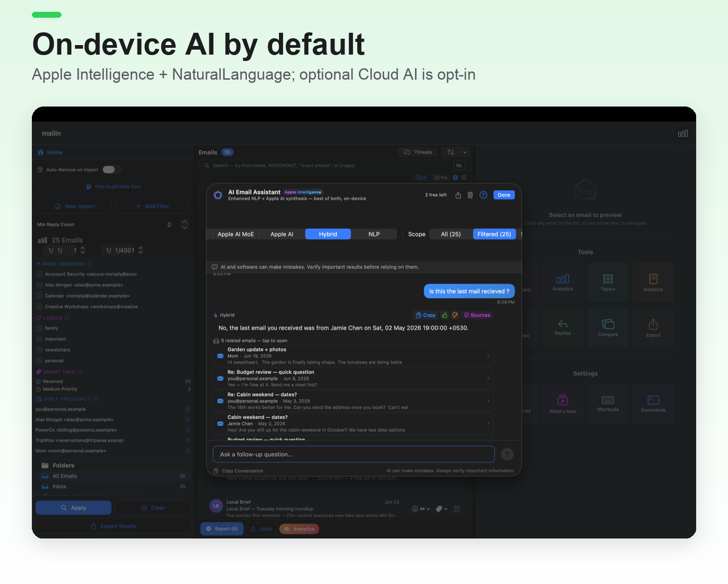The height and width of the screenshot is (584, 728).
Task: Click the NL badge in search bar
Action: coord(459,166)
